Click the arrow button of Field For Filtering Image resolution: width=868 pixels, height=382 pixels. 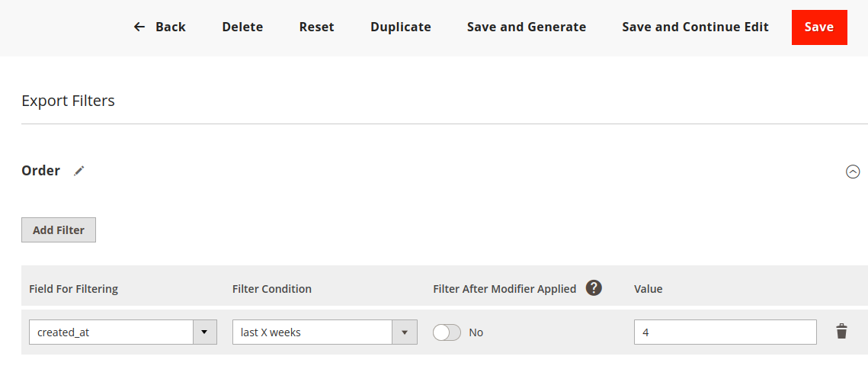point(205,332)
